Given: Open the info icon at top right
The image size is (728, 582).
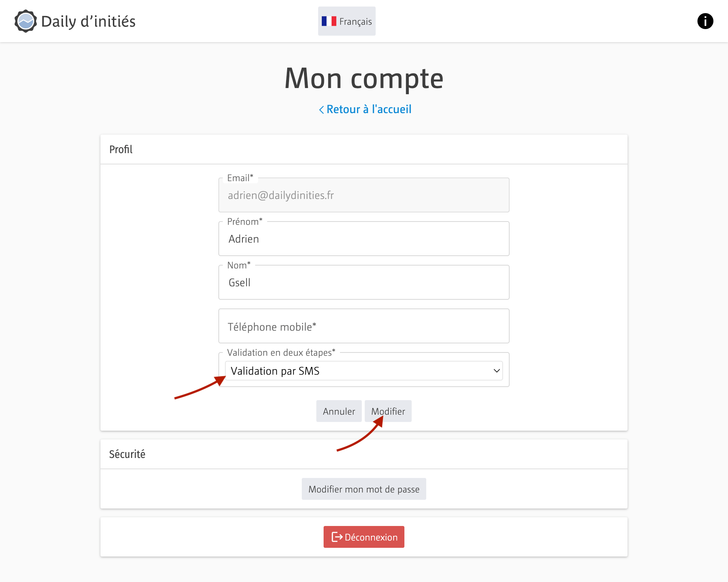Looking at the screenshot, I should [705, 21].
